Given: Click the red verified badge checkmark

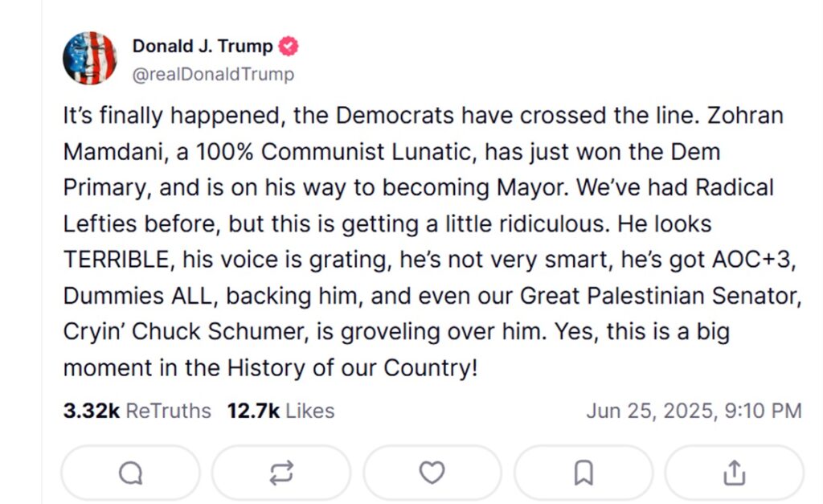Looking at the screenshot, I should 289,47.
